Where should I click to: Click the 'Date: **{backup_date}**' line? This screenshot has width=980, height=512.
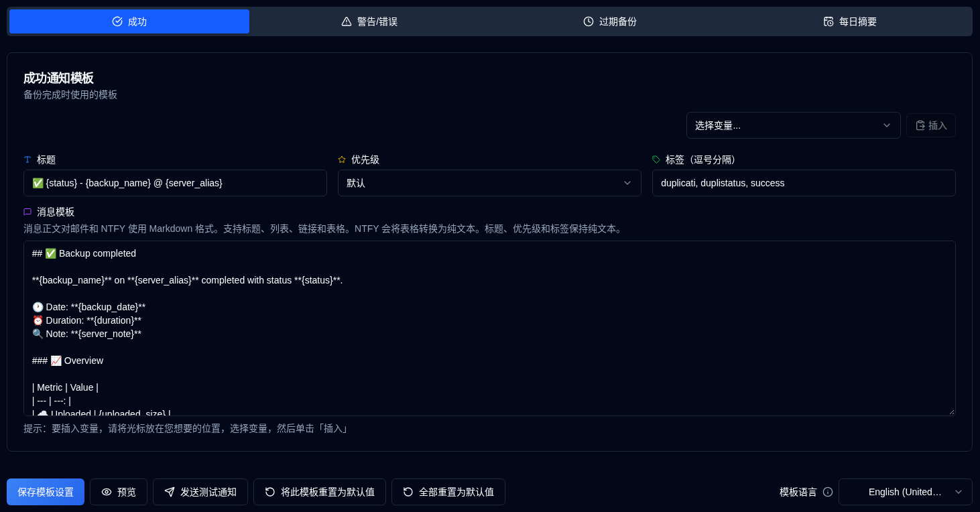[x=88, y=307]
